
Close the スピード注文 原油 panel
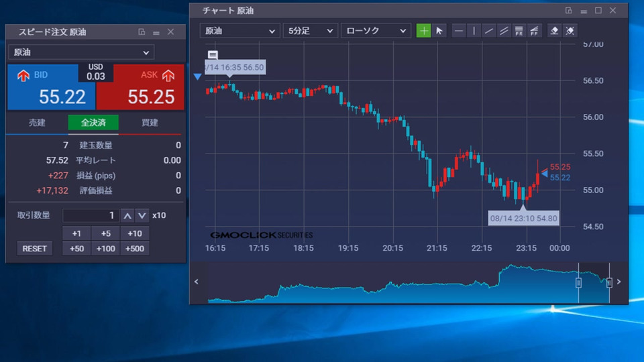(x=171, y=32)
